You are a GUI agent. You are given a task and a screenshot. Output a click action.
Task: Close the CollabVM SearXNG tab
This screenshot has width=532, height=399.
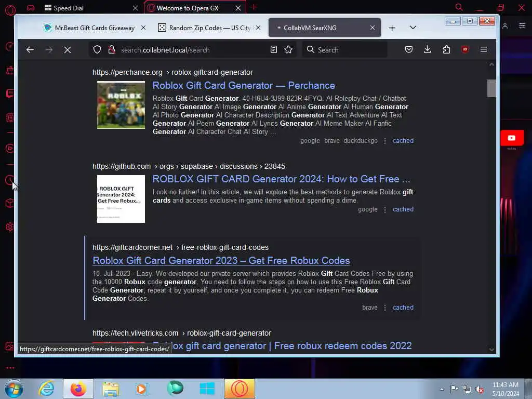point(373,28)
